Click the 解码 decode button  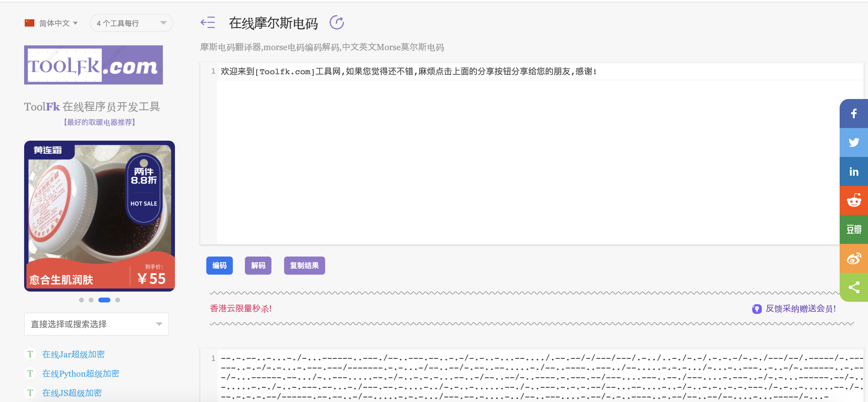pos(258,265)
